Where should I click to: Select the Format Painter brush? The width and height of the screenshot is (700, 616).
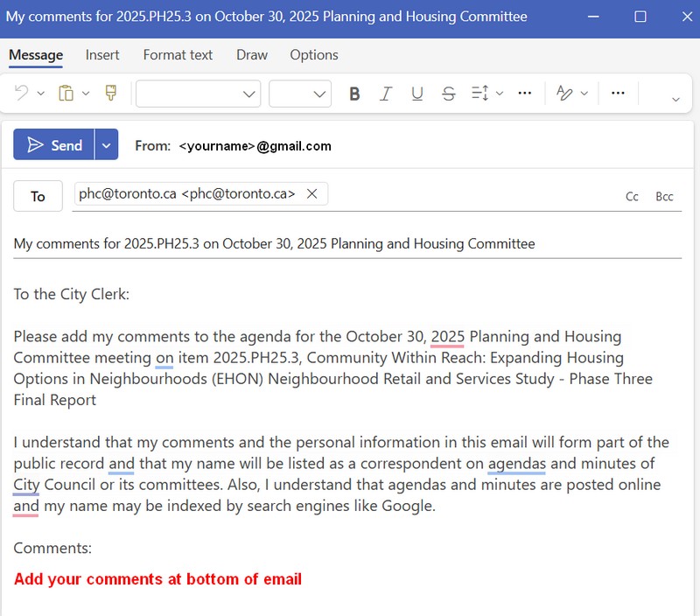pos(111,94)
